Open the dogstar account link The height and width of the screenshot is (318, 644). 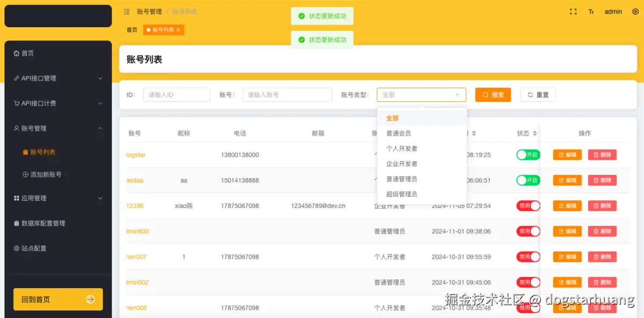click(136, 155)
